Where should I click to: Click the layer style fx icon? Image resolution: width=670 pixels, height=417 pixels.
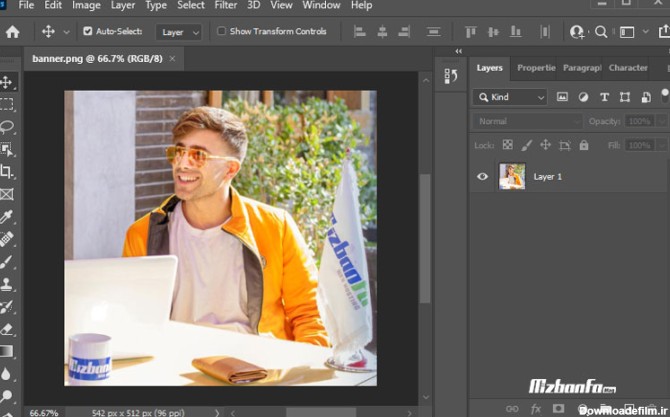(x=536, y=408)
